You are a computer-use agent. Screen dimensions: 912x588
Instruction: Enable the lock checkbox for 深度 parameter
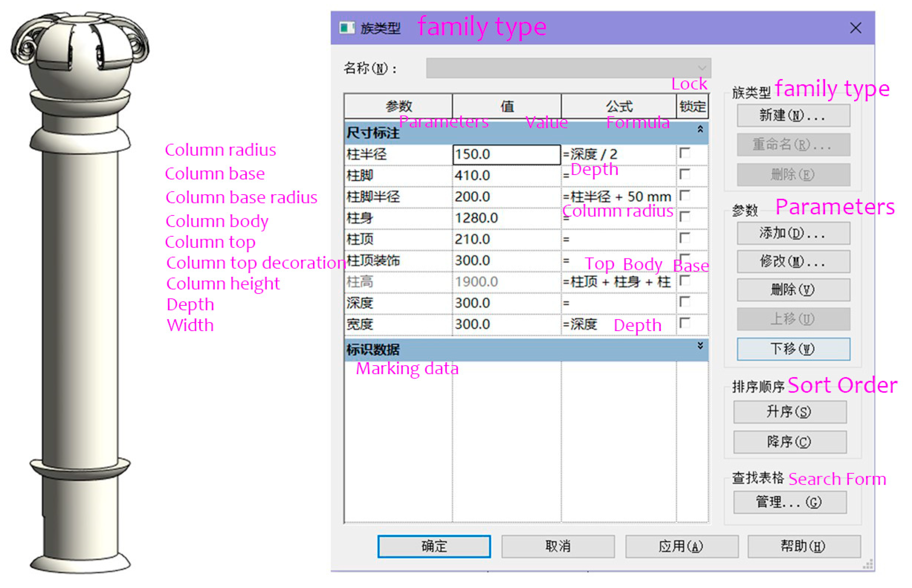click(685, 303)
